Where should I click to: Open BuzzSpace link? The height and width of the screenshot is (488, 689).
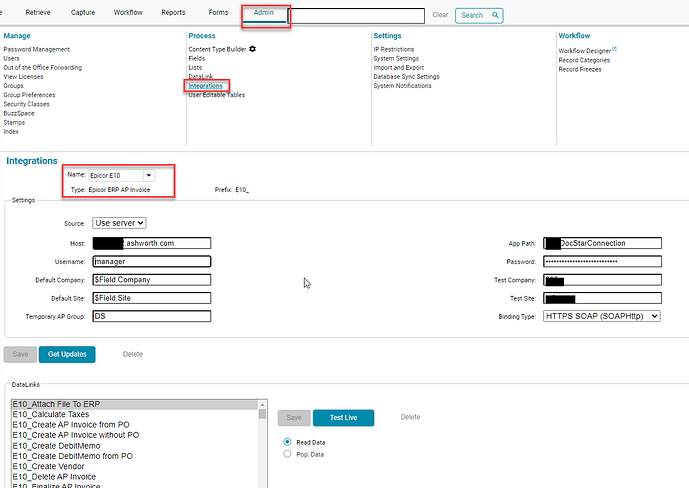tap(19, 113)
